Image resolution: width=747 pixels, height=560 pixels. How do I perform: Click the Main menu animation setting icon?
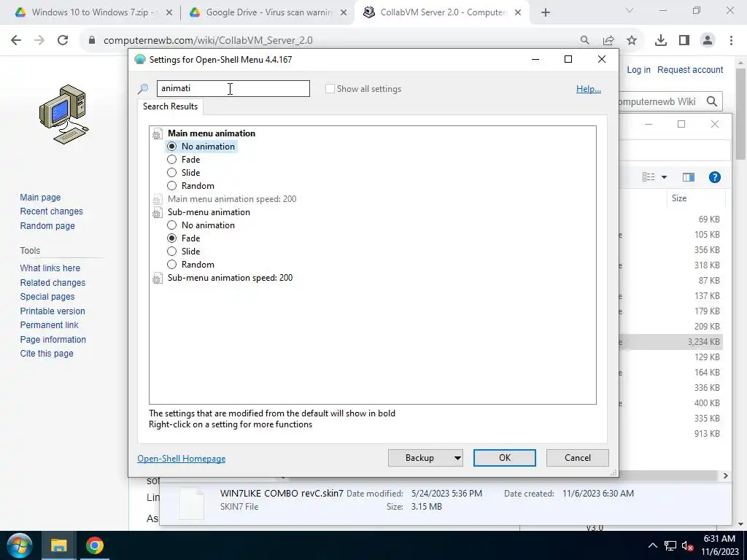click(x=158, y=134)
